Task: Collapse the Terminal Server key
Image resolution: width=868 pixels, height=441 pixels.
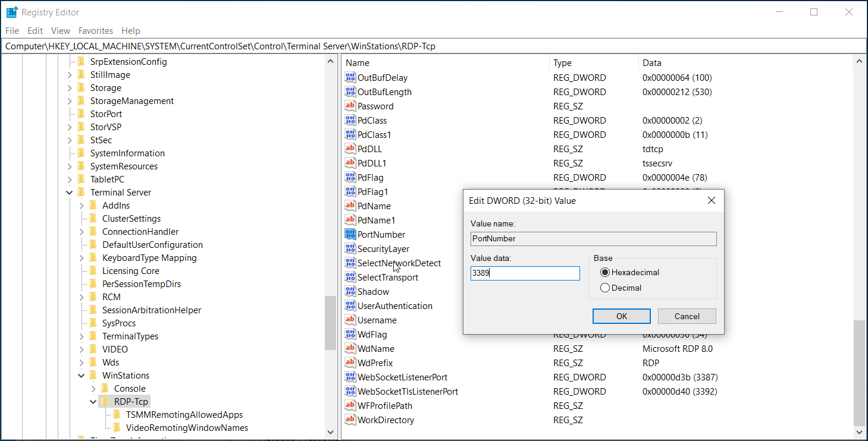Action: click(x=70, y=193)
